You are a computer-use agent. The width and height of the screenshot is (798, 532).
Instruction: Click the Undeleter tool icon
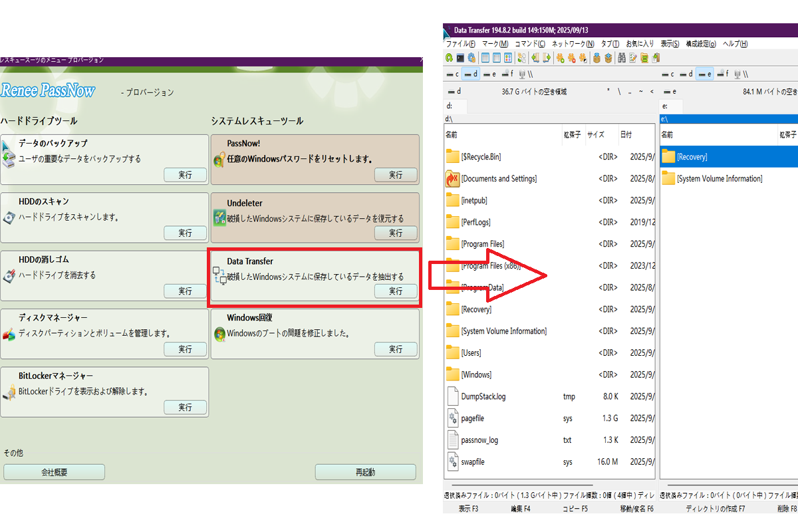(219, 217)
